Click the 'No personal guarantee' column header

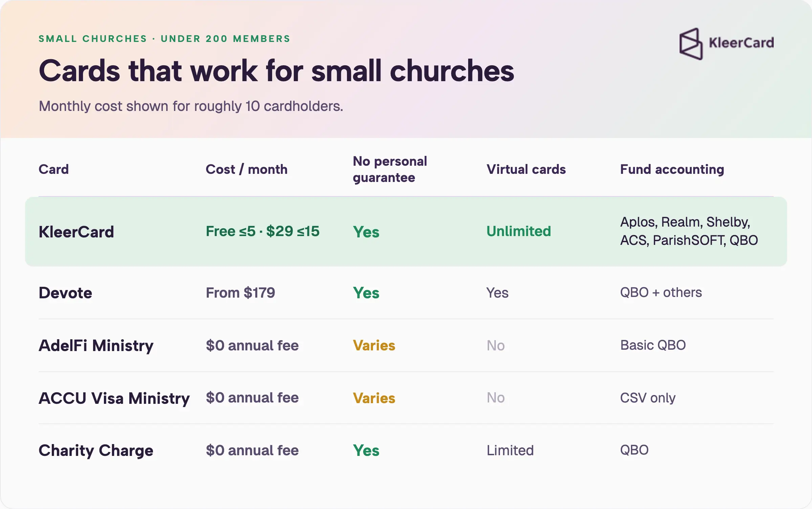click(x=390, y=169)
